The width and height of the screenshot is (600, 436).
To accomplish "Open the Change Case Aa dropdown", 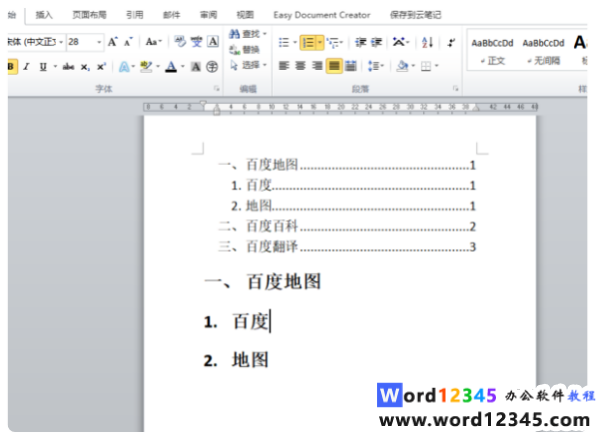I will (154, 42).
